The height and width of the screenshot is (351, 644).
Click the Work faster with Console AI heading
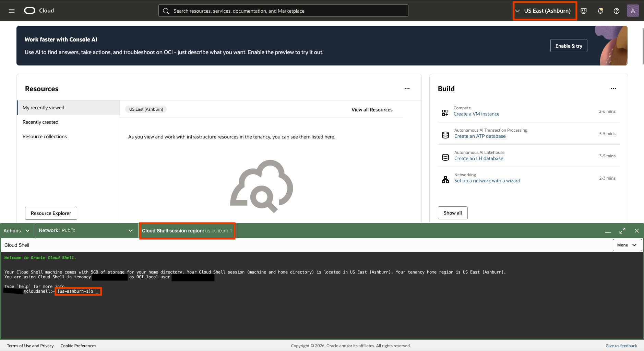point(61,39)
